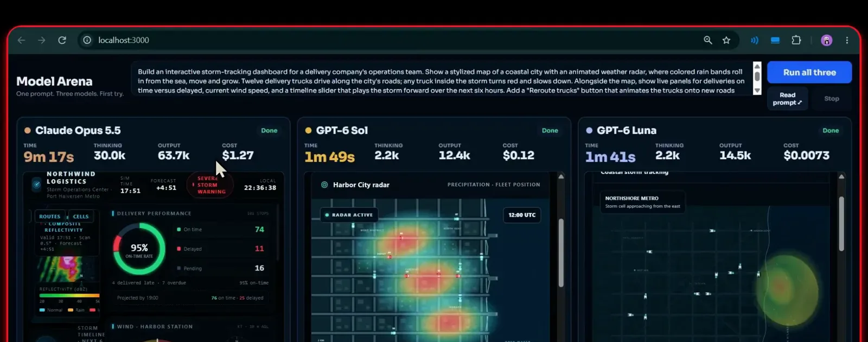Click the $0.0073 cost value
This screenshot has height=342, width=868.
pyautogui.click(x=807, y=155)
